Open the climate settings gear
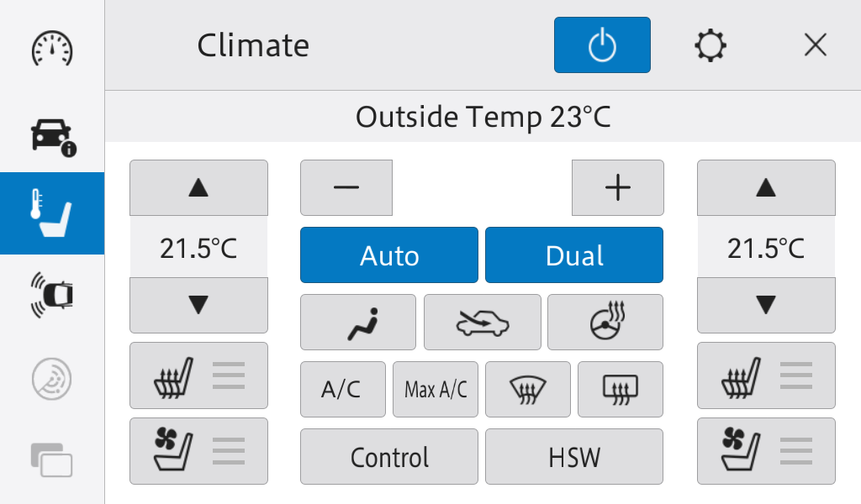The image size is (861, 504). [x=710, y=45]
